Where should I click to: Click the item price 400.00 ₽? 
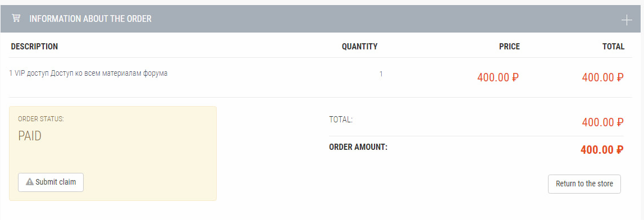coord(498,77)
